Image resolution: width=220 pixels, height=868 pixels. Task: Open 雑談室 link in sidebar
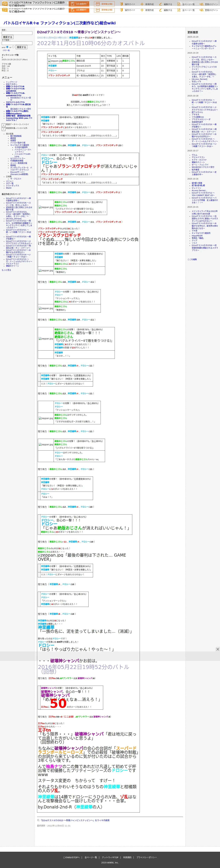13,138
